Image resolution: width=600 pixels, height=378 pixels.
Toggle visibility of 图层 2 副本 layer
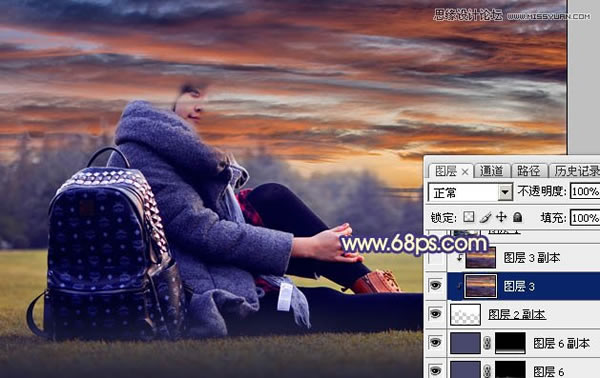pos(435,314)
